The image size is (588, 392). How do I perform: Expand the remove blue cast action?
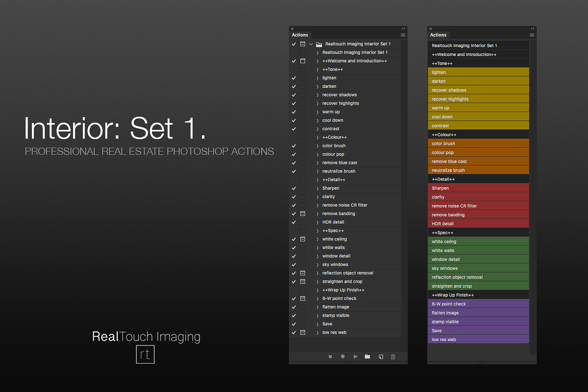318,163
